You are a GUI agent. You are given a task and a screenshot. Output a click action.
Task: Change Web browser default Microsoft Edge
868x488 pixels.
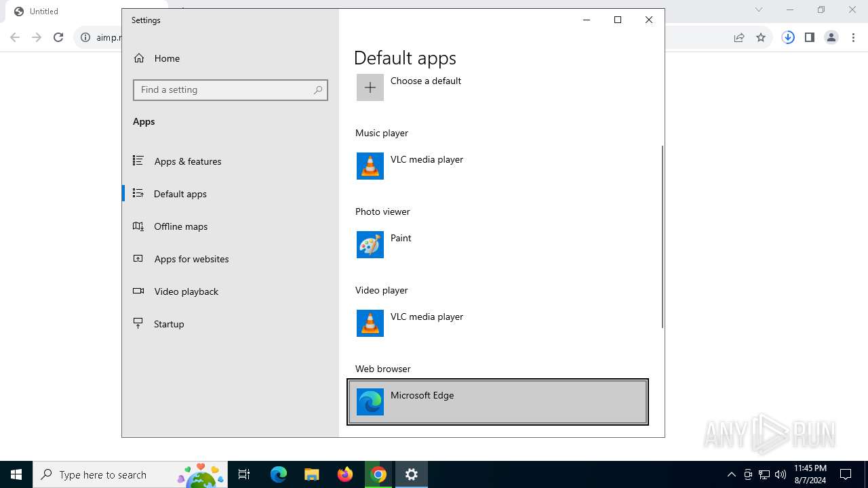click(498, 402)
